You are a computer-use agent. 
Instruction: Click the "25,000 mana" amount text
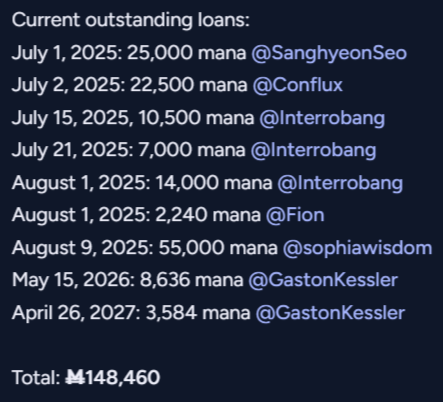click(186, 53)
